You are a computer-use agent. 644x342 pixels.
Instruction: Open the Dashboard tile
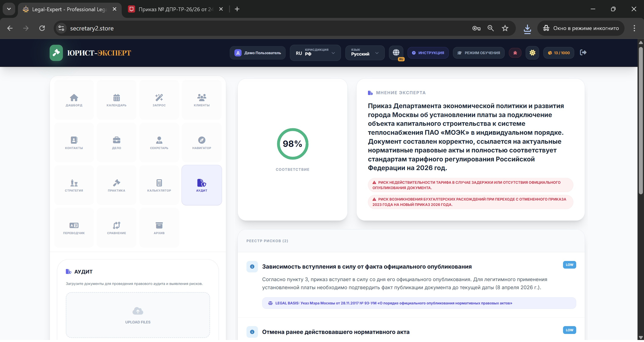(74, 100)
